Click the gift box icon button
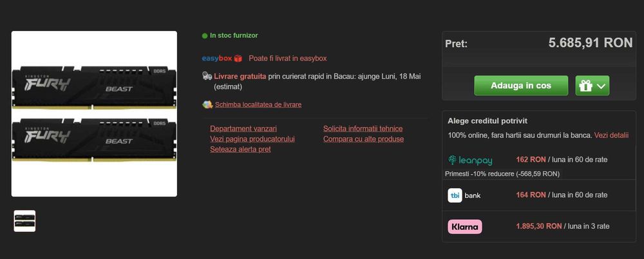This screenshot has width=644, height=259. (x=585, y=86)
